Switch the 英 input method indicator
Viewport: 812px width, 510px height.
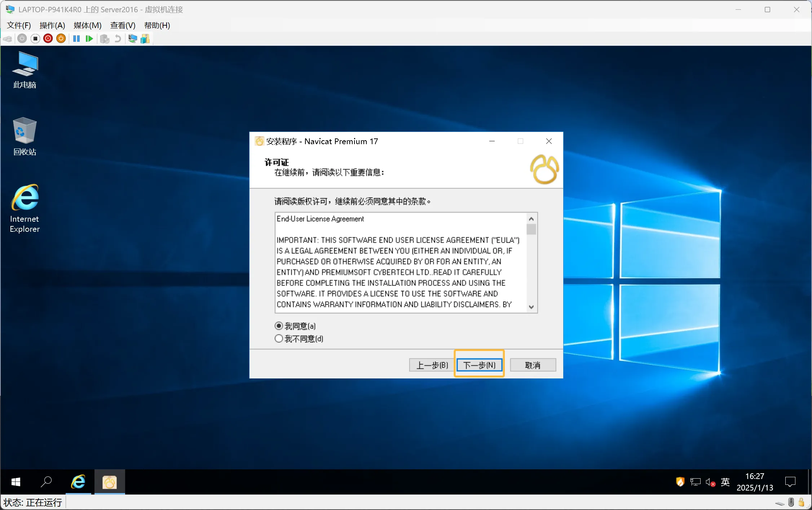[725, 482]
